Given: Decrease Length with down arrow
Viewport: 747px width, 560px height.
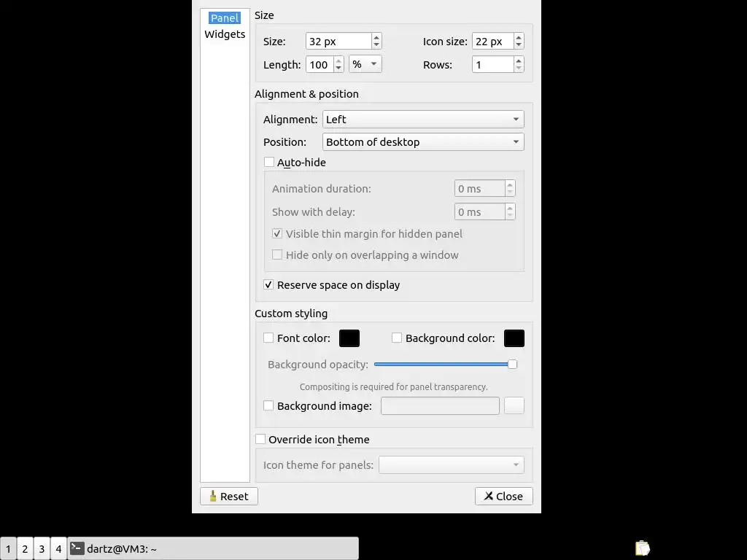Looking at the screenshot, I should click(x=338, y=68).
